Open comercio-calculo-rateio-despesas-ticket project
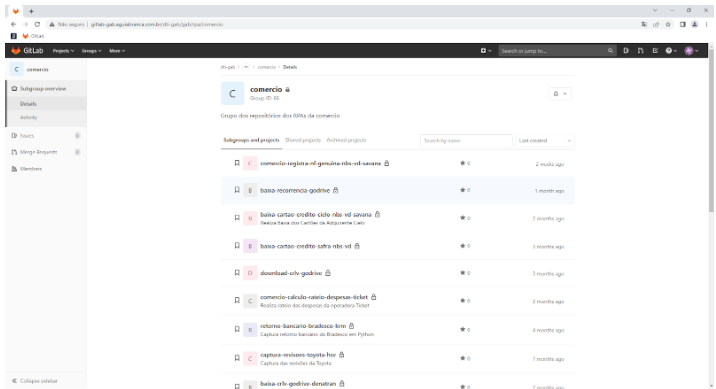 (x=314, y=297)
